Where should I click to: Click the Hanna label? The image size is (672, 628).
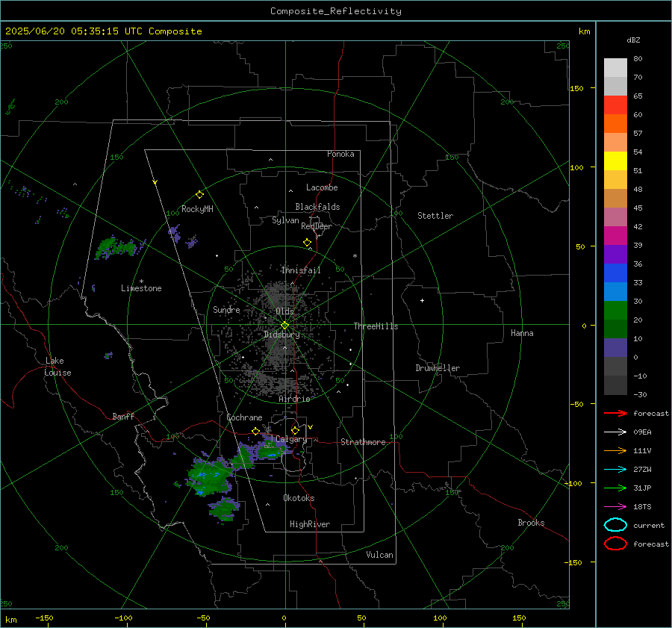522,333
